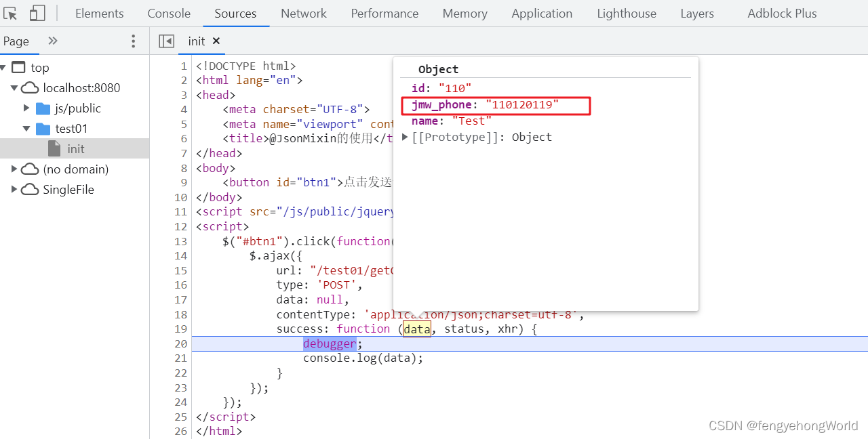868x439 pixels.
Task: Click the init file icon under test01
Action: [56, 148]
